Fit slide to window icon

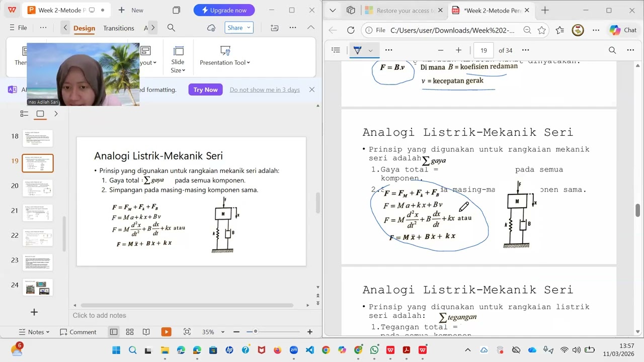click(187, 332)
